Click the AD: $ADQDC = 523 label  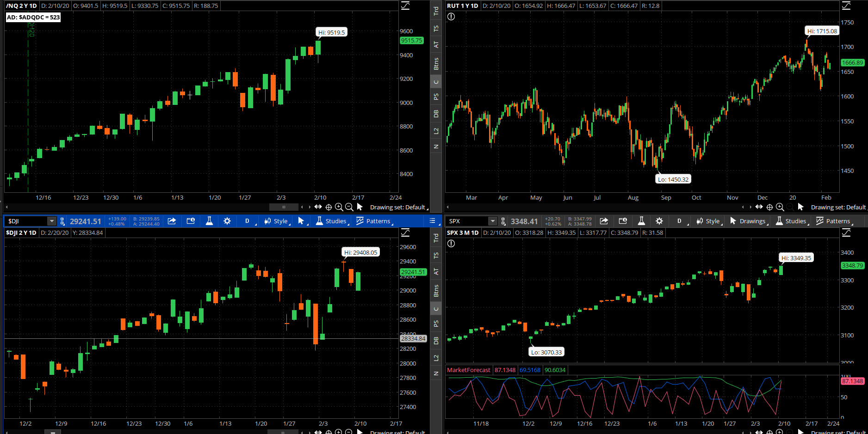click(x=33, y=17)
